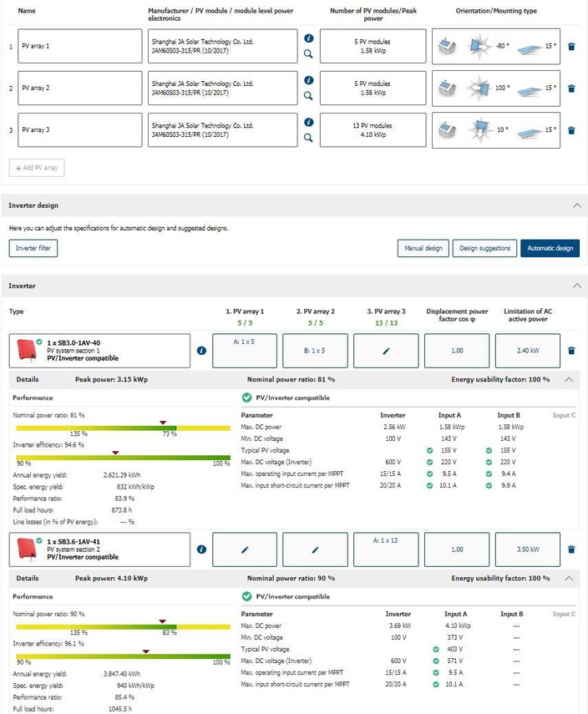Click nominal power ratio 90 % bar marker
The width and height of the screenshot is (588, 714).
coord(162,621)
